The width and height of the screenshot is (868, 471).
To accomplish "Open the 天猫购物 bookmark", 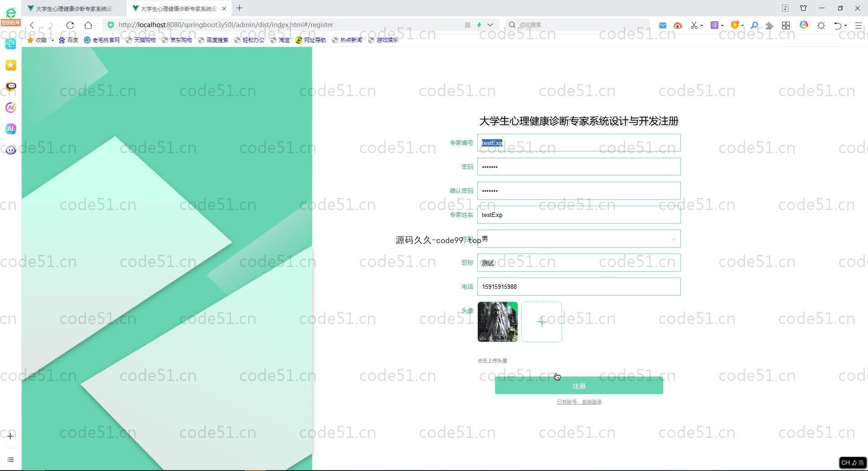I will (x=141, y=40).
